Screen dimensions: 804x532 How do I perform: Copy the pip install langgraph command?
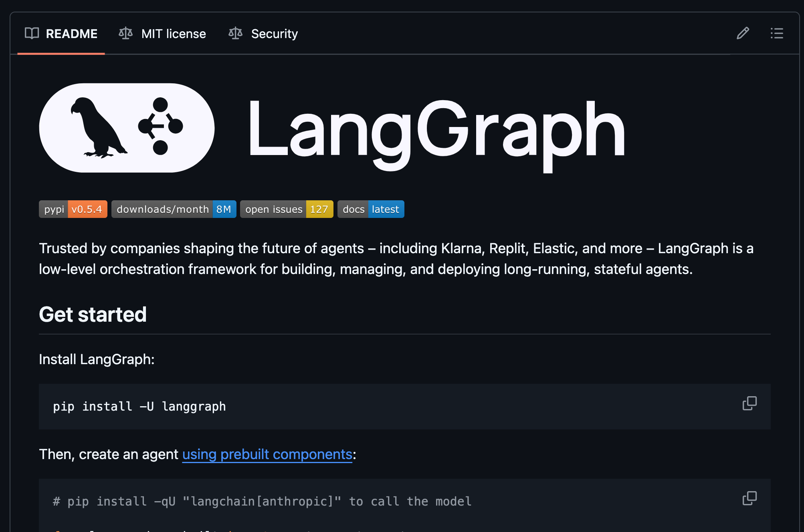tap(749, 403)
